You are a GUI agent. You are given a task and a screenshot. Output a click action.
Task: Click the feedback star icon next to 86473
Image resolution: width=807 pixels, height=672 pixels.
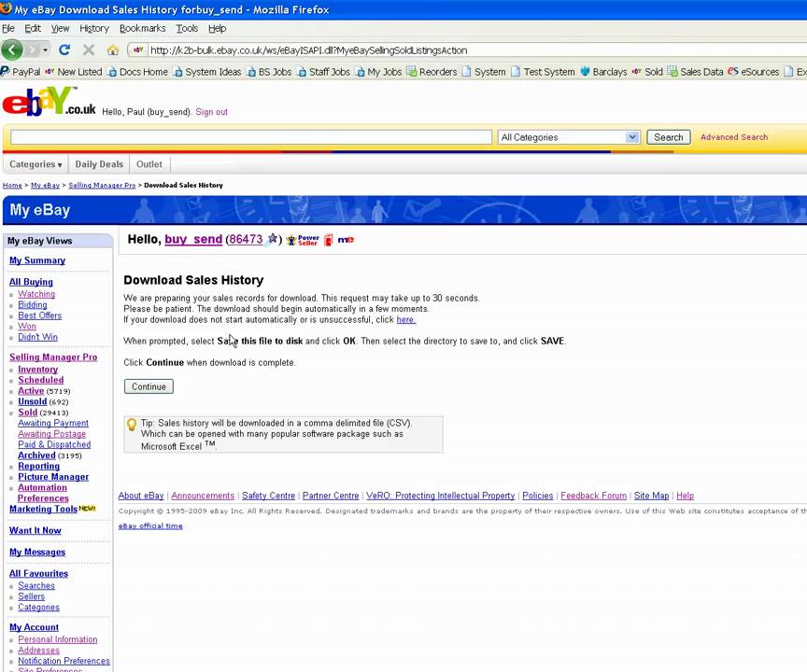pyautogui.click(x=273, y=239)
